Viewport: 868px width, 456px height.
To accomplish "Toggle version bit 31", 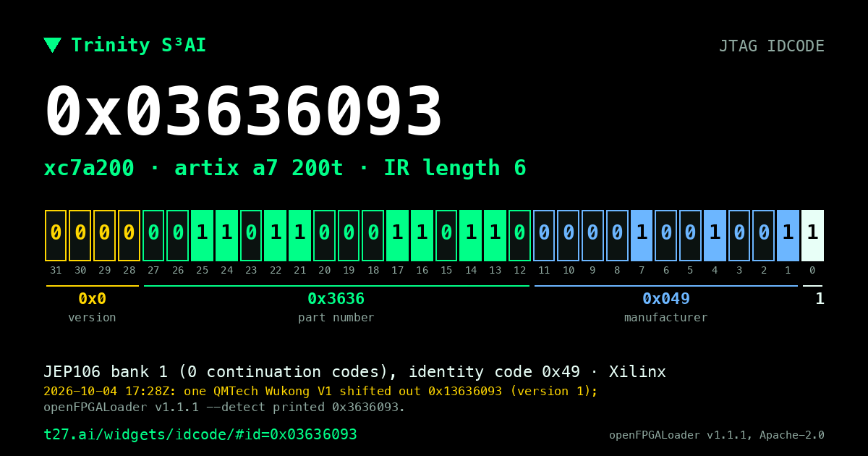I will point(56,235).
